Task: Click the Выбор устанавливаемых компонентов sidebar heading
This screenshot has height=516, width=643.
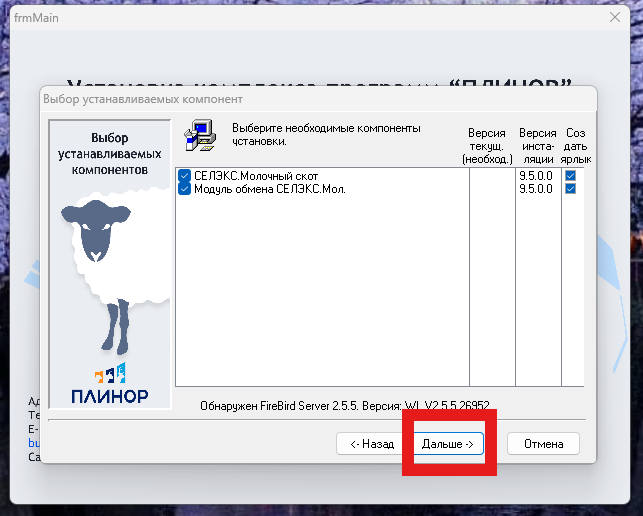Action: (109, 154)
